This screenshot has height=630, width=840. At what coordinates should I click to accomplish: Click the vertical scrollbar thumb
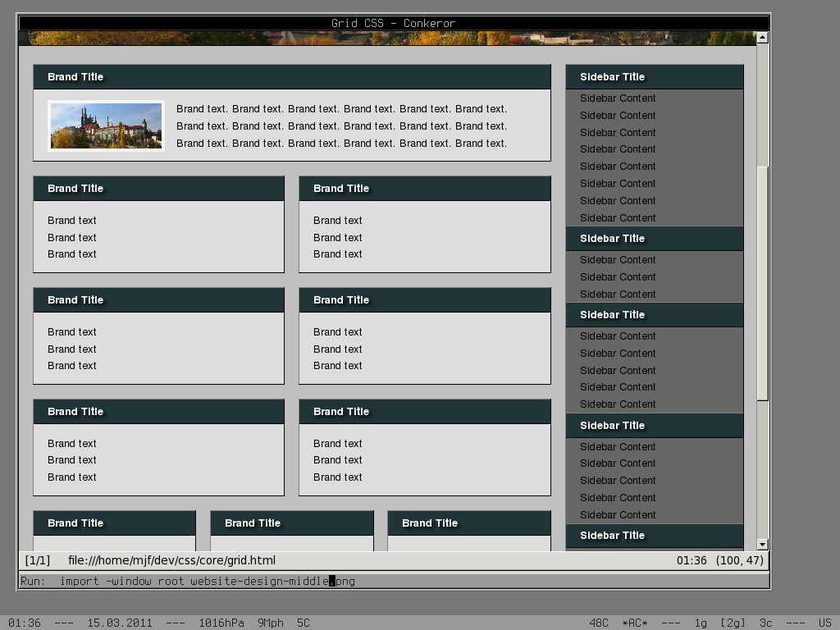pyautogui.click(x=762, y=283)
